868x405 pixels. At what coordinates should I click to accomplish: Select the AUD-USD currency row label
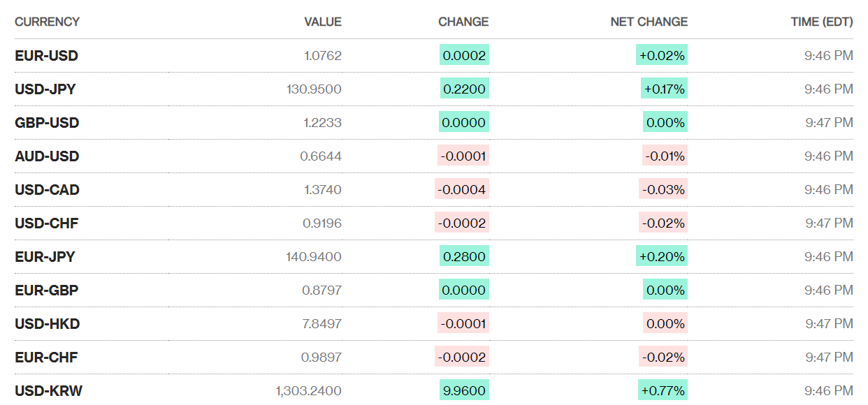47,156
